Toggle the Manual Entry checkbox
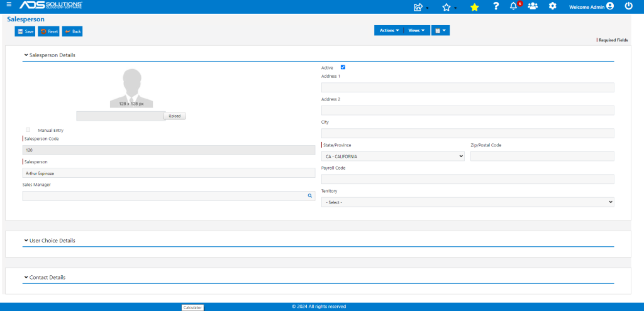644x311 pixels. point(28,129)
